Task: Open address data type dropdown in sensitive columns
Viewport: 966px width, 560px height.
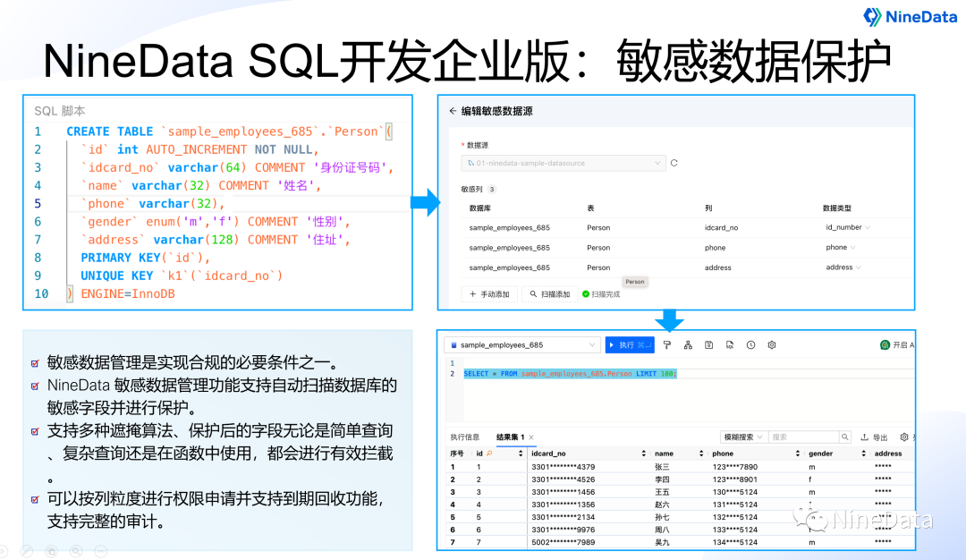Action: 843,267
